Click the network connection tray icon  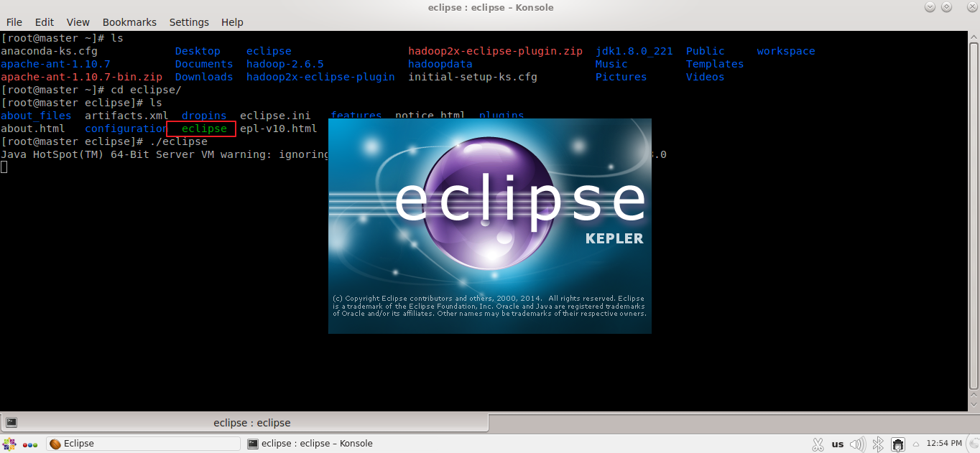pyautogui.click(x=897, y=444)
